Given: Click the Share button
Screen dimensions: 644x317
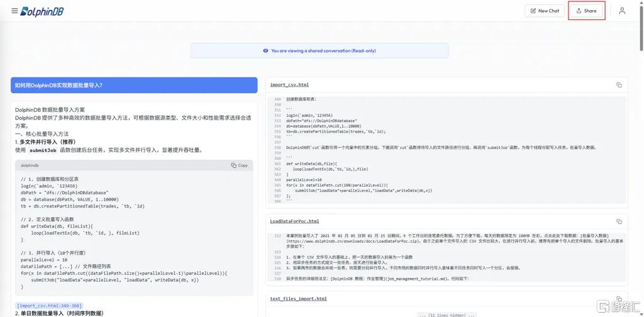Looking at the screenshot, I should (x=587, y=11).
